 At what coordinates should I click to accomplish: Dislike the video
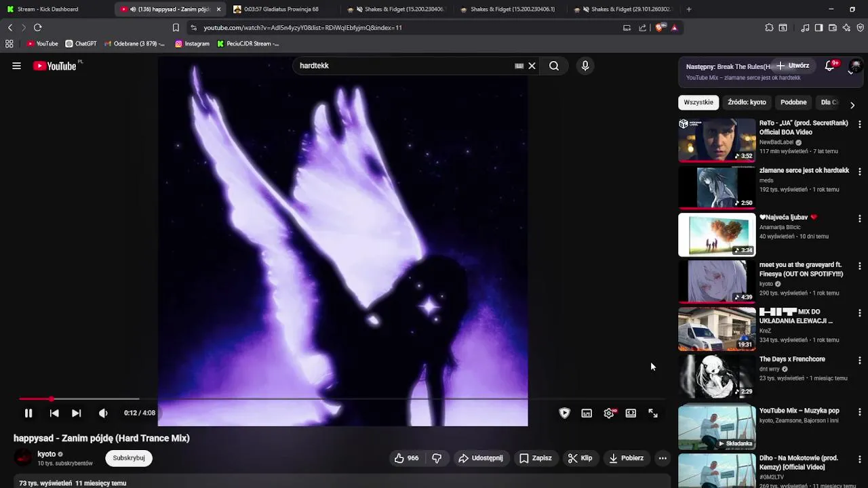pyautogui.click(x=437, y=458)
